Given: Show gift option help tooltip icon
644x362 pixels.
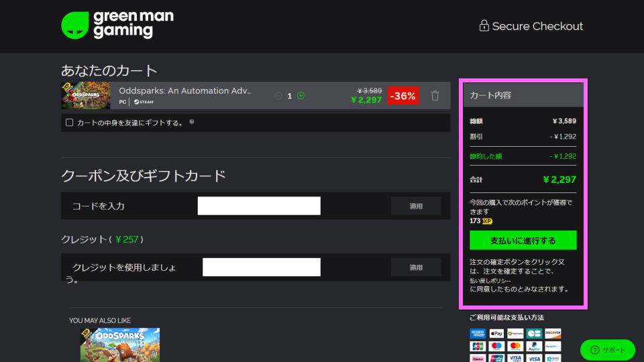Looking at the screenshot, I should (192, 122).
